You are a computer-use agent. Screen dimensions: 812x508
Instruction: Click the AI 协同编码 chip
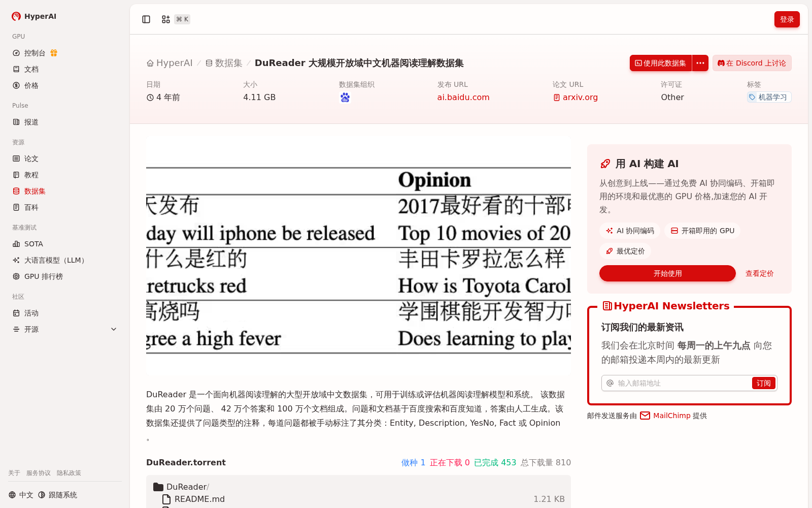(630, 231)
